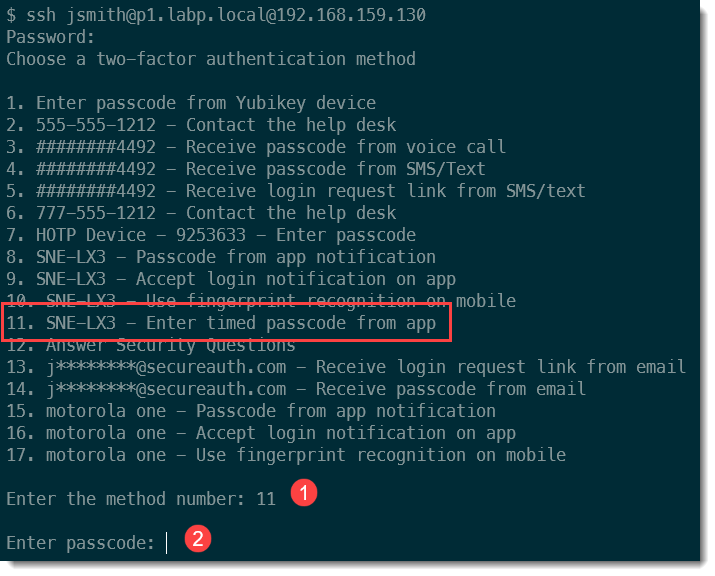The width and height of the screenshot is (715, 576).
Task: Select option 3 passcode from voice call
Action: [x=256, y=147]
